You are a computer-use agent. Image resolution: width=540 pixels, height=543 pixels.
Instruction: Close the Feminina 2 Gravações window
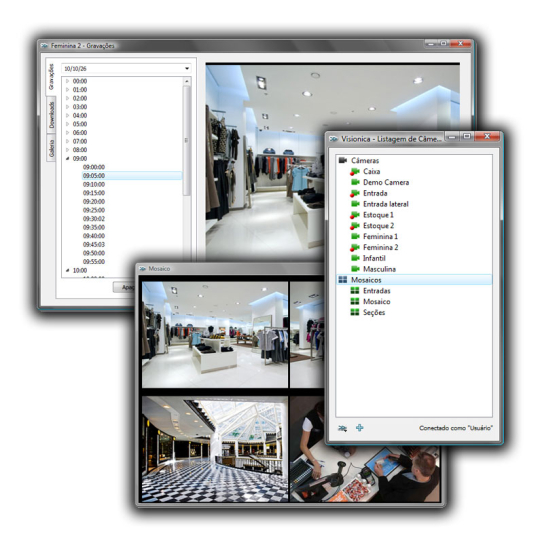(461, 44)
